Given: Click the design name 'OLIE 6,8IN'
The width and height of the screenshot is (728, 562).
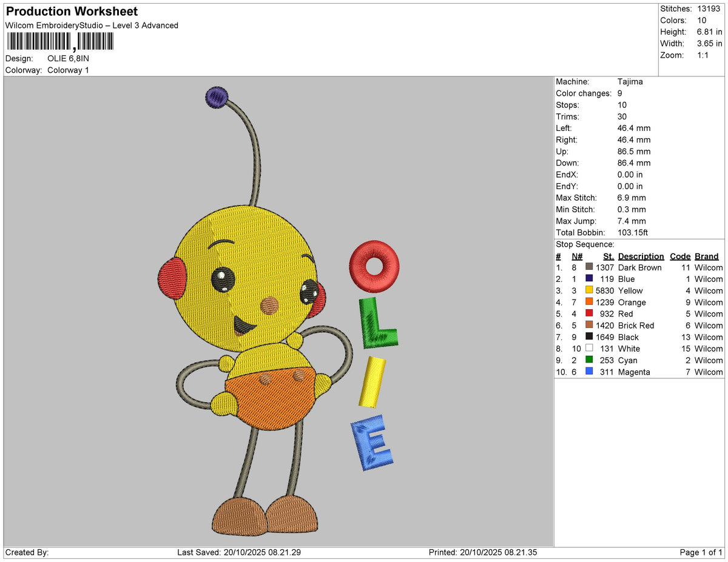Looking at the screenshot, I should point(68,59).
